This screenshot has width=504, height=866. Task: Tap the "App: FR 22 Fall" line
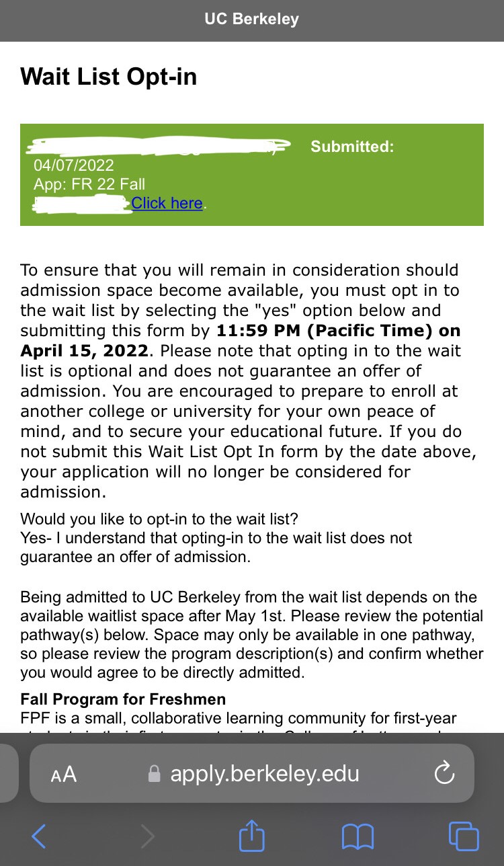(89, 184)
